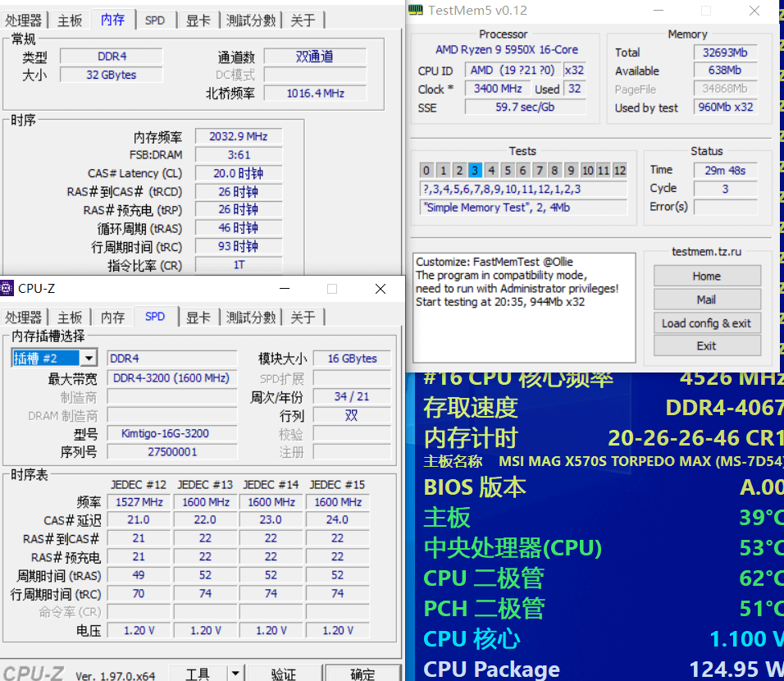Switch to 主板 tab in lower CPU-Z window
The height and width of the screenshot is (681, 784).
70,317
